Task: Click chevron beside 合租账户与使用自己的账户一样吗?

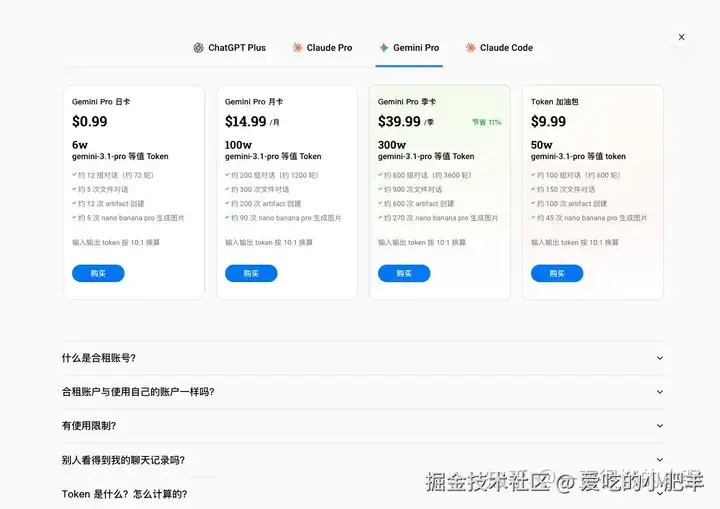Action: (660, 392)
